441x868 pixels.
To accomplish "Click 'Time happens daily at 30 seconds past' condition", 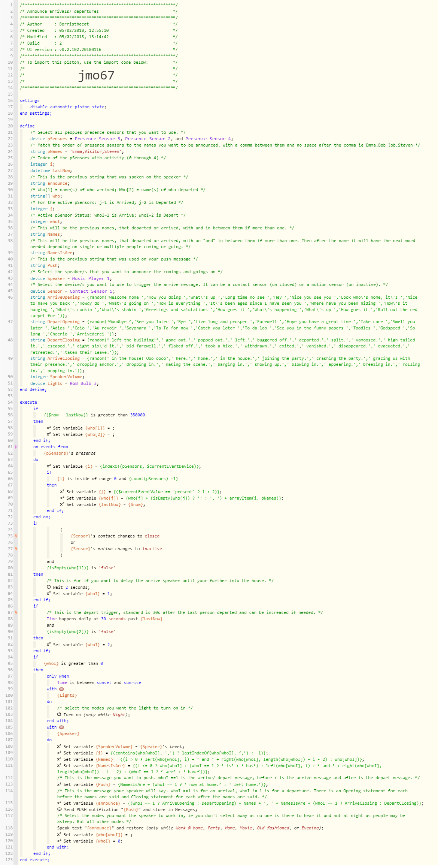I will coord(105,619).
